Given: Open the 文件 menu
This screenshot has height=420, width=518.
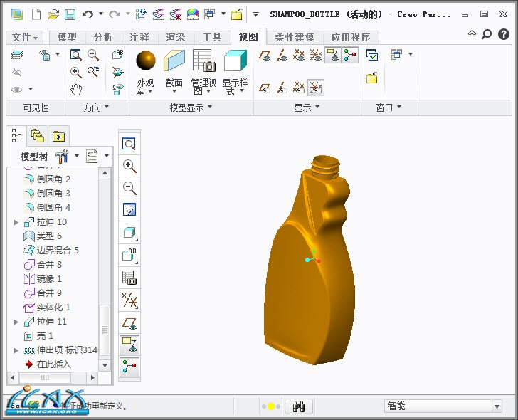Looking at the screenshot, I should [x=25, y=37].
